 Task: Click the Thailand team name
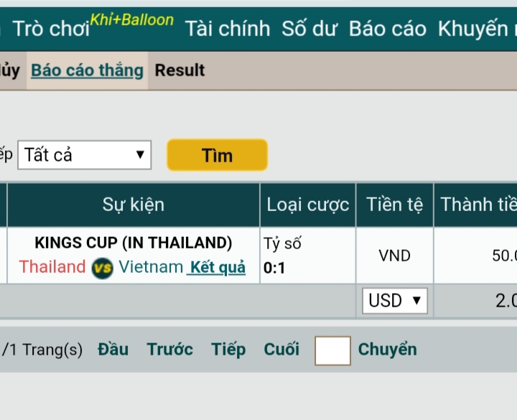coord(52,267)
